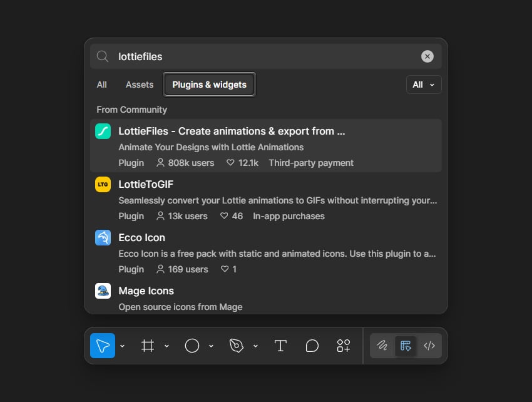Open the Actions resources tool
This screenshot has height=402, width=532.
click(x=344, y=346)
